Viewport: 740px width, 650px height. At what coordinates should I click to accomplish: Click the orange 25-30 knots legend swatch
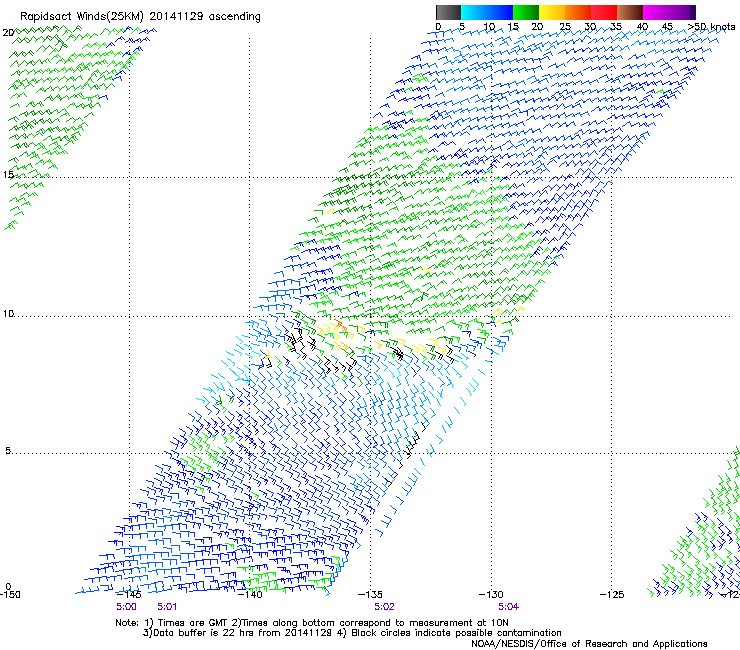click(x=577, y=12)
